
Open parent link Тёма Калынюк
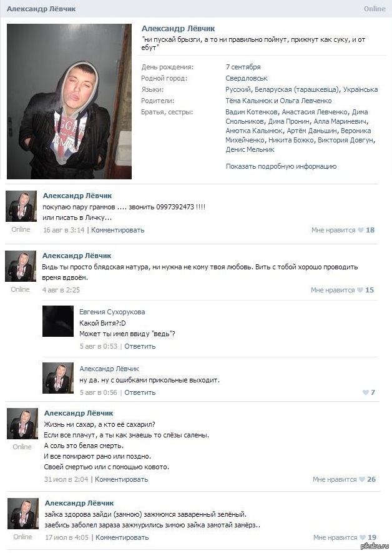[249, 101]
